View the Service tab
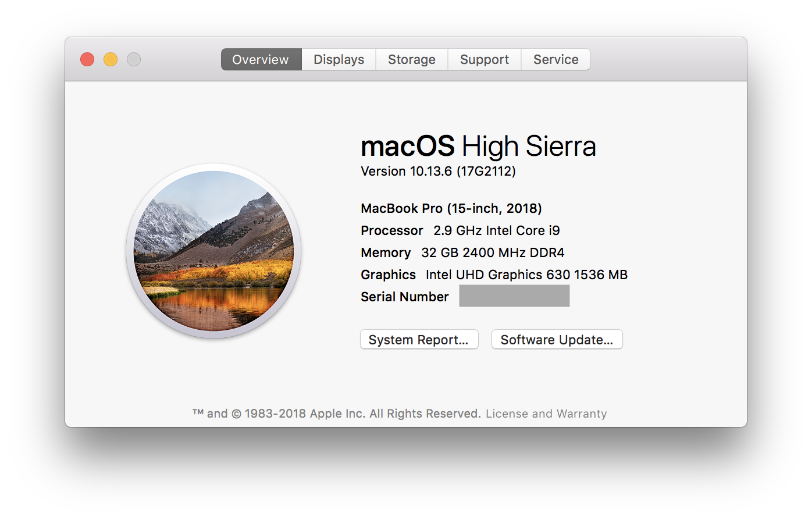Viewport: 812px width, 520px height. point(555,59)
